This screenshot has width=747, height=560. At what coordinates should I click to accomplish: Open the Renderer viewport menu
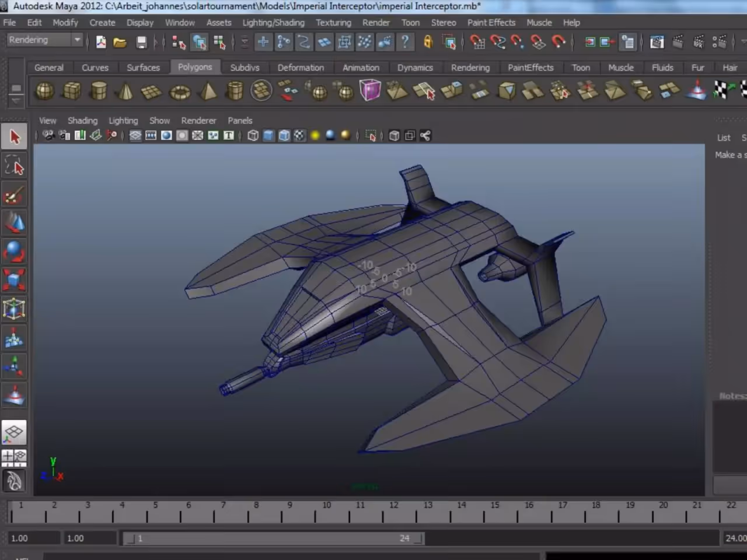coord(198,120)
